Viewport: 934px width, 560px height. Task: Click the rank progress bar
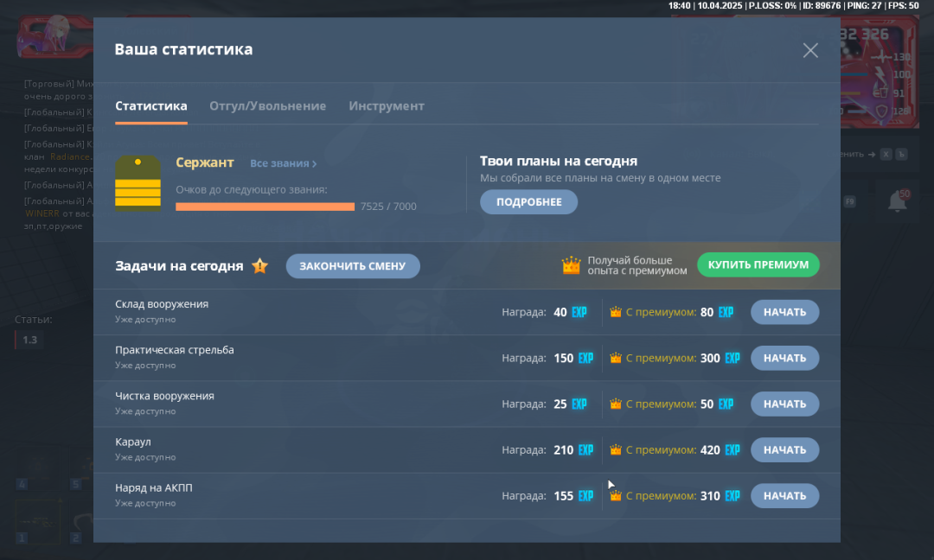pos(265,207)
